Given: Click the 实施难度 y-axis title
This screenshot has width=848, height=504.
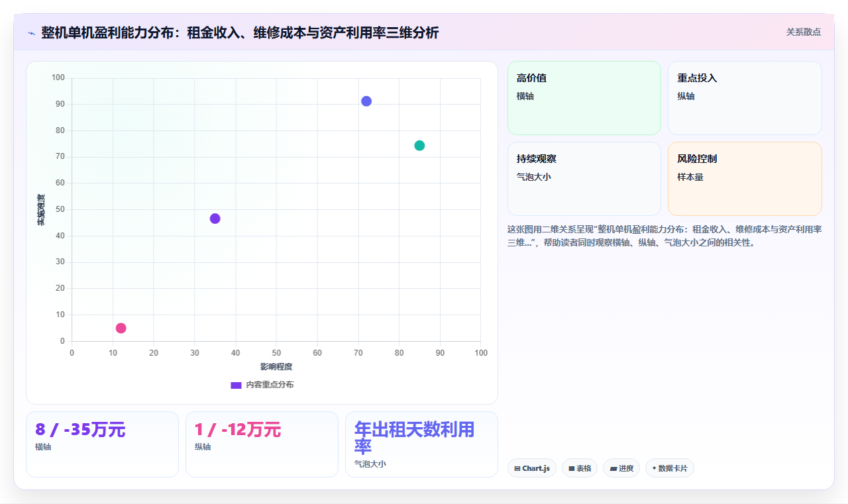Looking at the screenshot, I should [x=41, y=209].
